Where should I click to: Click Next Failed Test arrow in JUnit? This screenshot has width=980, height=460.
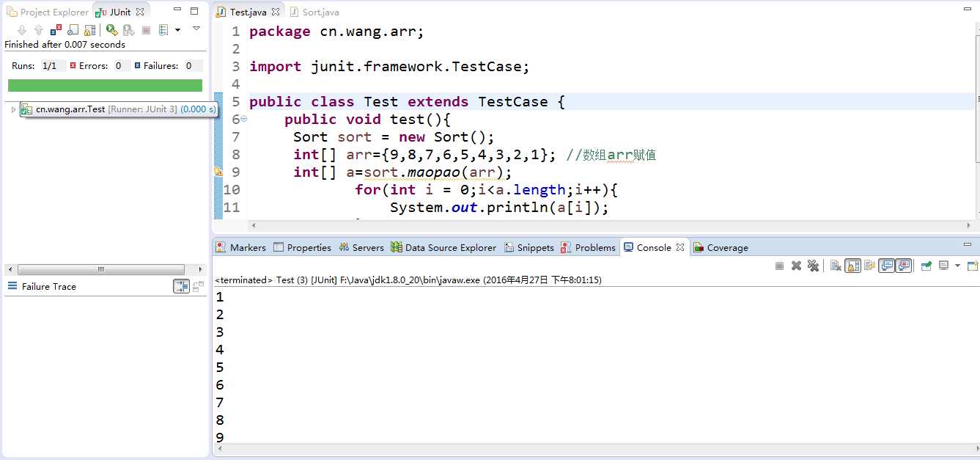click(21, 30)
